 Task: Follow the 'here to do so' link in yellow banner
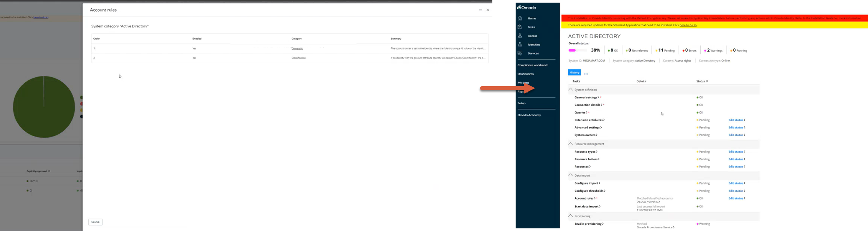(x=688, y=25)
